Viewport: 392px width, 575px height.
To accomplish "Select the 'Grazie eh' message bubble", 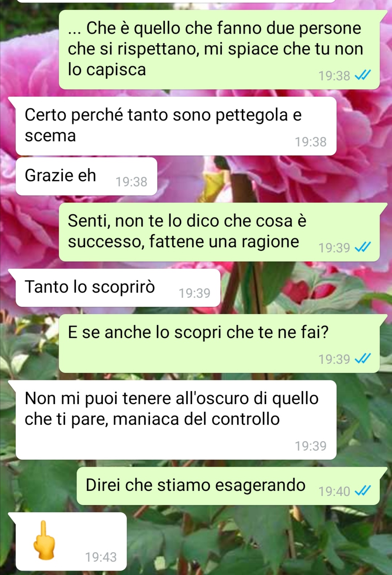I will pos(86,176).
